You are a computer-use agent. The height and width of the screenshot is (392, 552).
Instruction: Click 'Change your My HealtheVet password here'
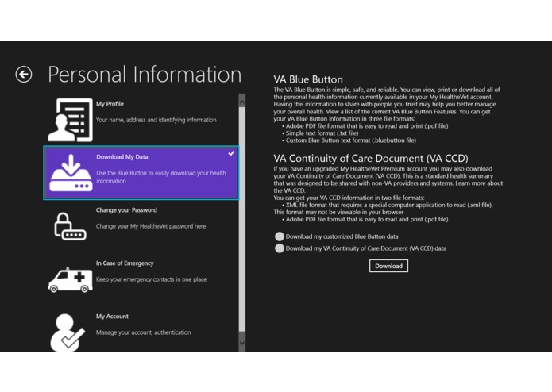151,226
